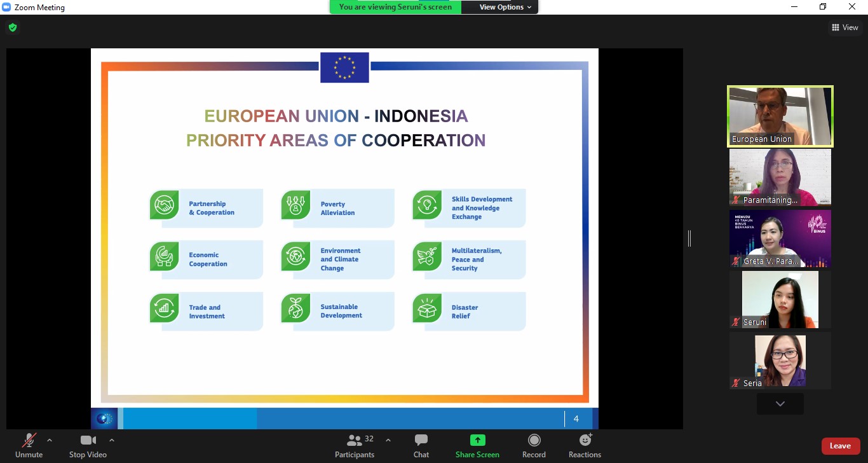Click the green Share Screen icon
Screen dimensions: 868x463
(x=477, y=441)
